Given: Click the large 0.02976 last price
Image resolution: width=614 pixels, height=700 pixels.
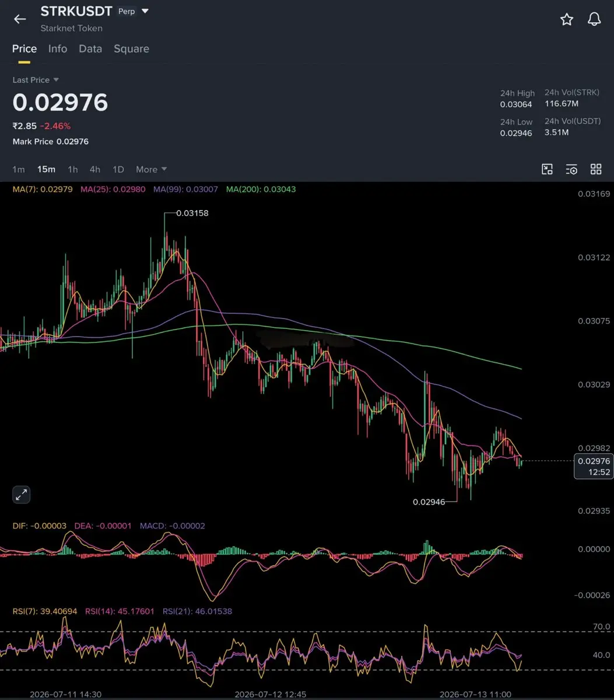Looking at the screenshot, I should (x=60, y=103).
